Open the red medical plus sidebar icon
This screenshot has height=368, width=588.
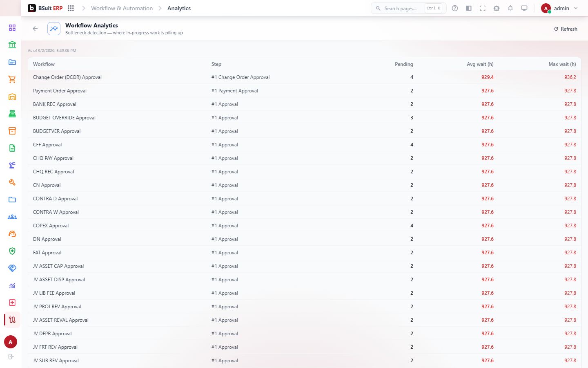click(x=12, y=303)
